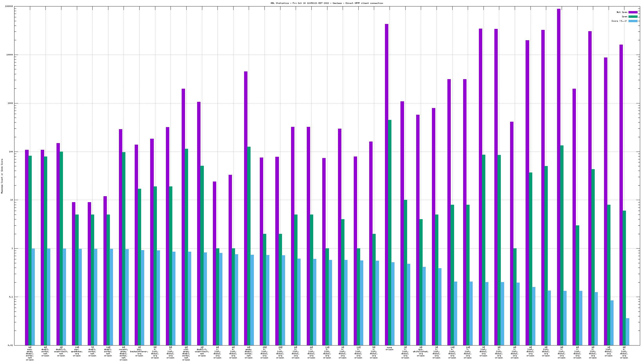Click the recent.spam.dnsbl.sorbs.net x-axis label

coord(123,353)
